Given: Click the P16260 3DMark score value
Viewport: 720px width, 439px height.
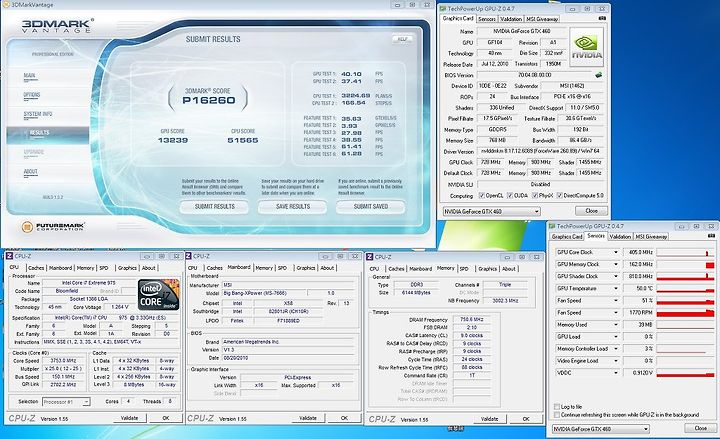Looking at the screenshot, I should pos(208,100).
